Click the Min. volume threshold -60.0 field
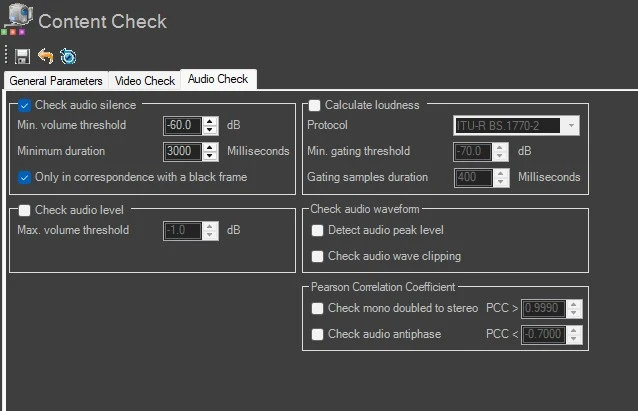 pyautogui.click(x=183, y=126)
